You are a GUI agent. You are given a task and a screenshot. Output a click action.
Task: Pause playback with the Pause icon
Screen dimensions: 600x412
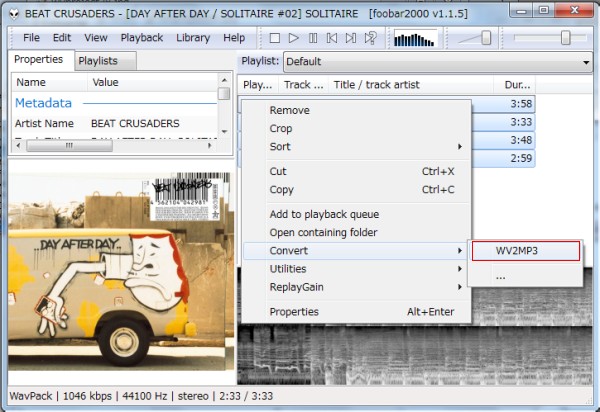point(313,38)
